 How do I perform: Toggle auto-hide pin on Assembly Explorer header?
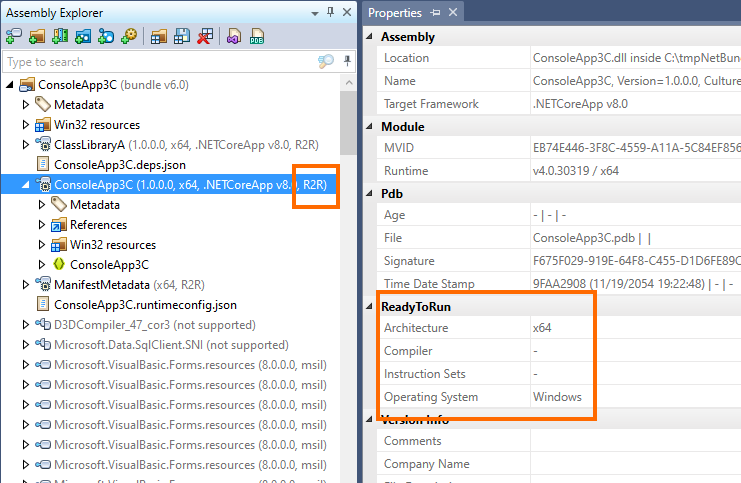click(x=330, y=12)
